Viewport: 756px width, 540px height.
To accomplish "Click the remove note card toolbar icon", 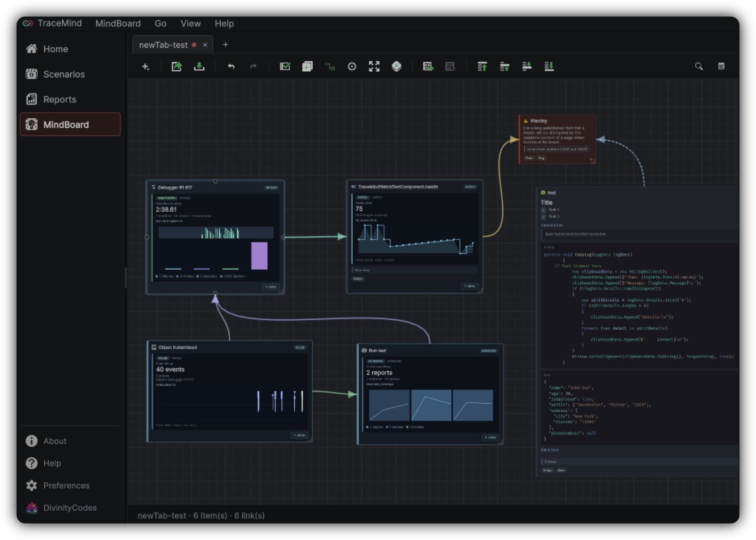I will point(450,66).
